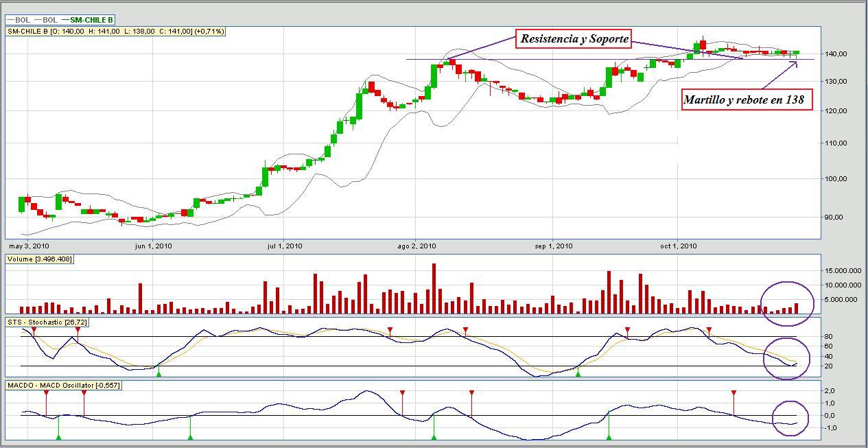
Task: Click the 110,00 price axis value
Action: coord(837,143)
